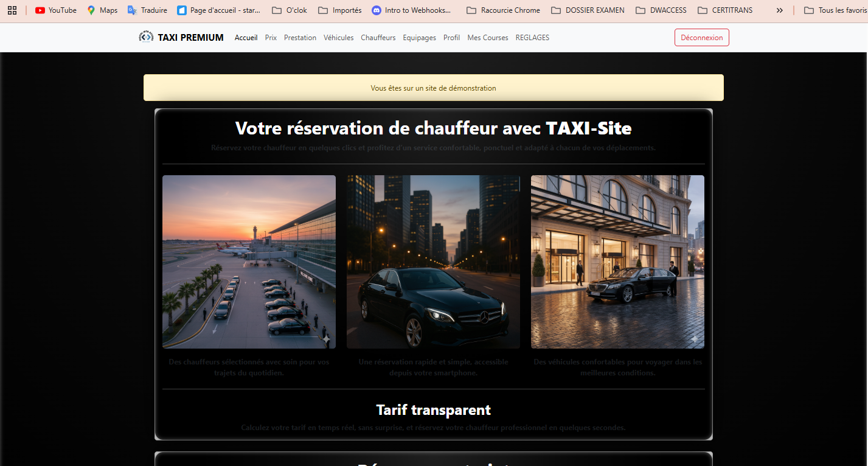Switch to the Prestation section

click(300, 37)
